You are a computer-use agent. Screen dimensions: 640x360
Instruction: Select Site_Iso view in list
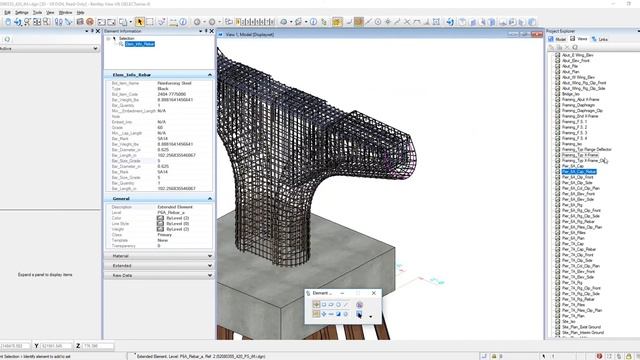point(569,322)
